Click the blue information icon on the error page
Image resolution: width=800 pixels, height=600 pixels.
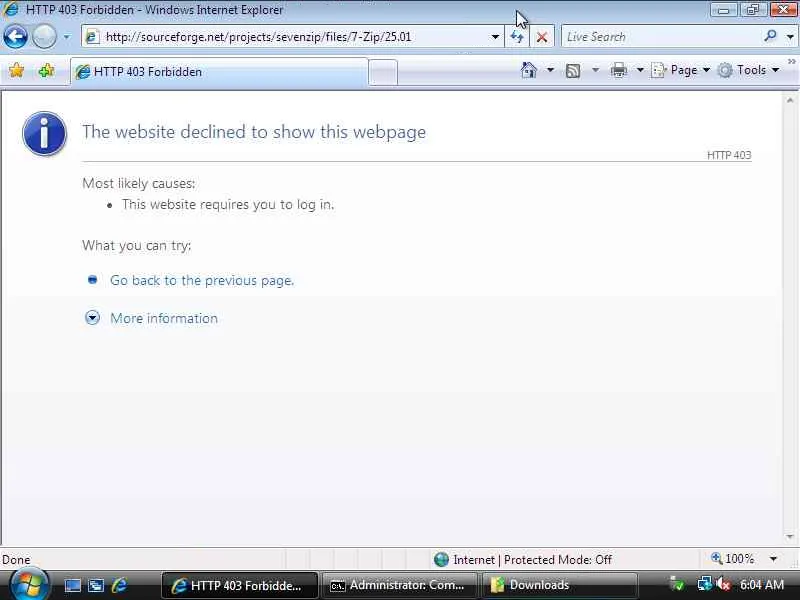44,134
